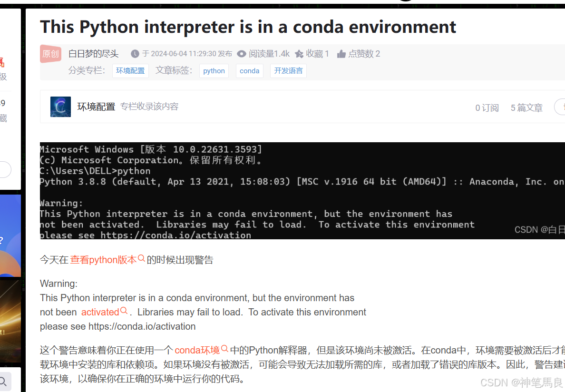Click the eye icon showing 阅读量1.4k

[x=242, y=53]
